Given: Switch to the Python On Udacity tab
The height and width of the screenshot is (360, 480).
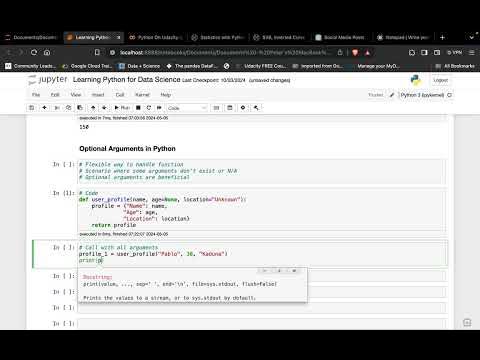Looking at the screenshot, I should pyautogui.click(x=156, y=37).
